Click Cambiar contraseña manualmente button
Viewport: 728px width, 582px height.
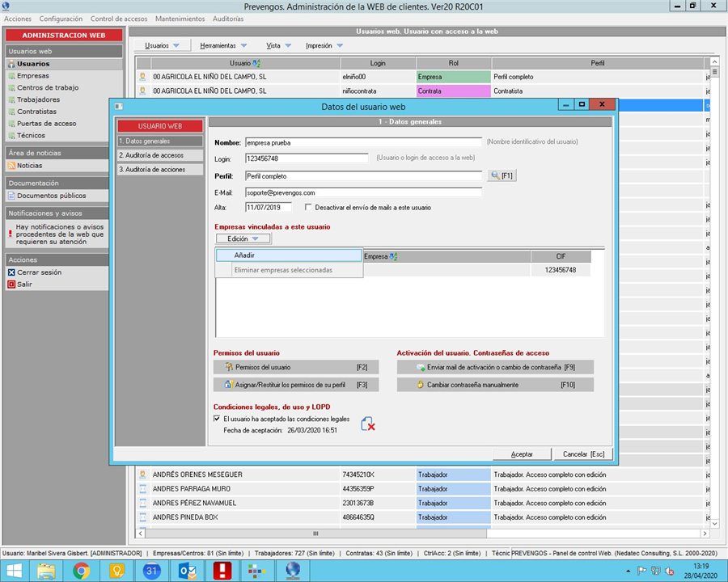point(495,385)
